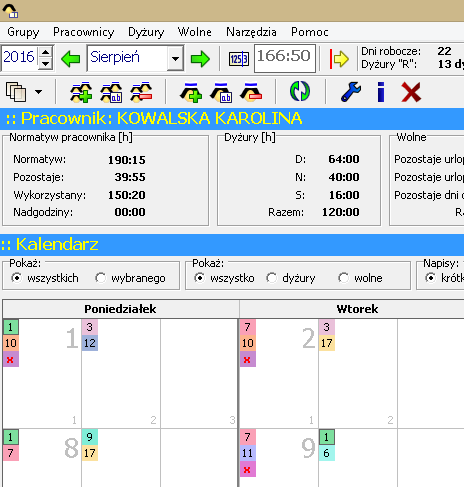Click pink tag 3 on Monday day 1

[90, 327]
